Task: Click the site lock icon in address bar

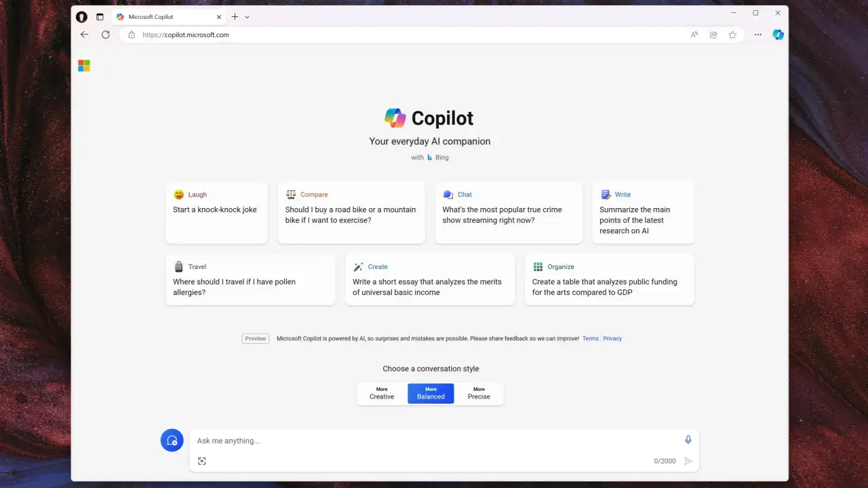Action: click(x=132, y=35)
